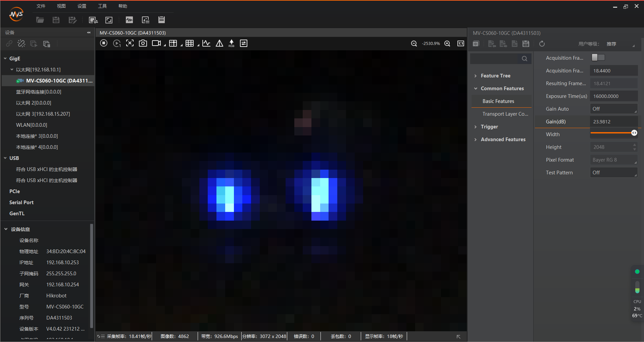
Task: Reset view with the 1:1 icon
Action: (461, 44)
